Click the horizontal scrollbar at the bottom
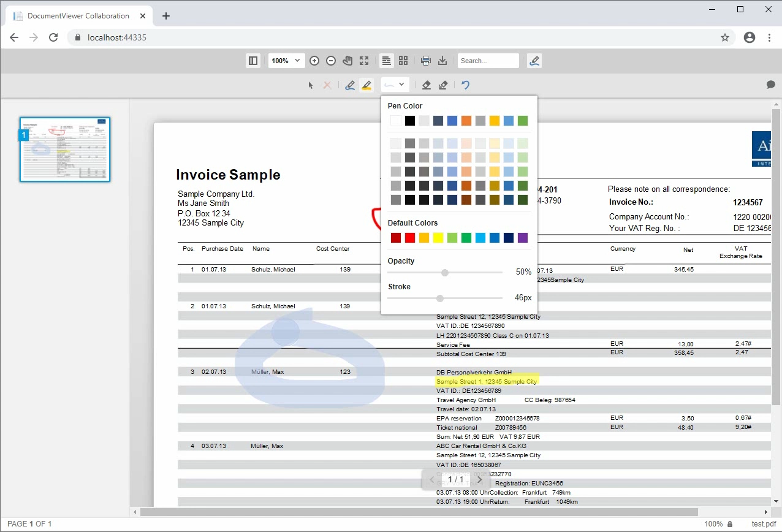Screen dimensions: 782x532 coord(419,512)
